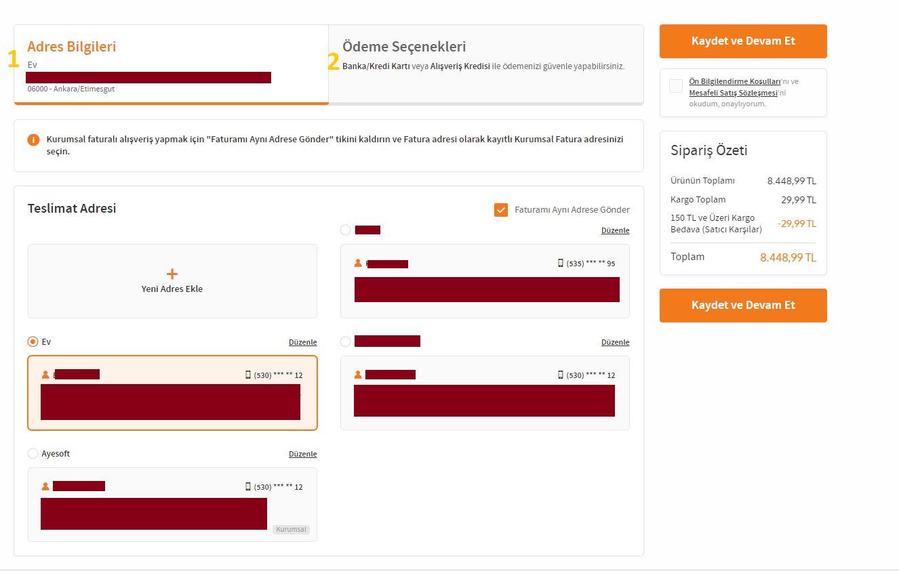Tick the sales agreement approval checkbox
The height and width of the screenshot is (588, 899).
pos(676,86)
